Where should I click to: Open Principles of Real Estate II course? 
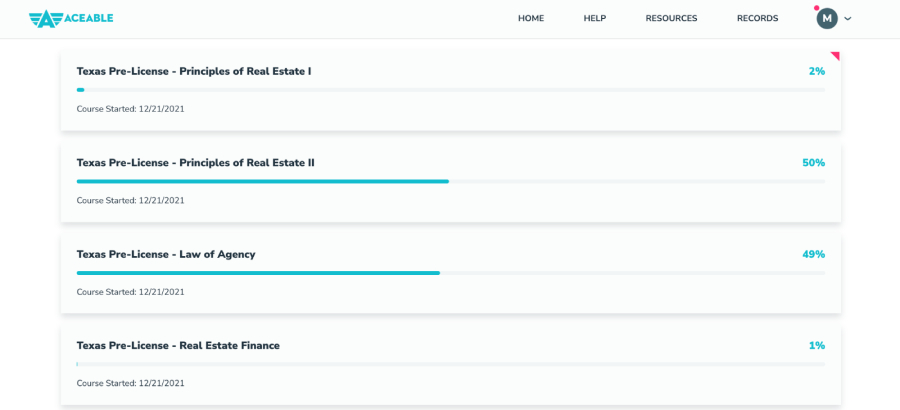click(x=196, y=163)
